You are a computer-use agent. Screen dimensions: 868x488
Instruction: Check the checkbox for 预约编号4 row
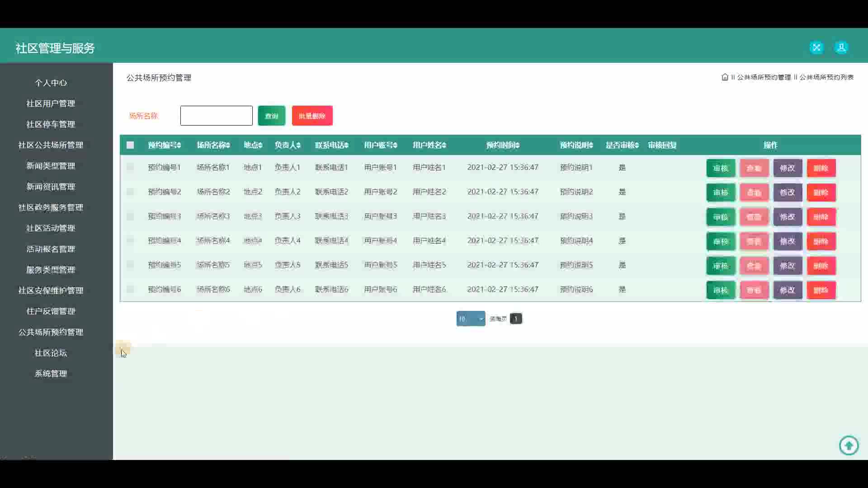(130, 240)
